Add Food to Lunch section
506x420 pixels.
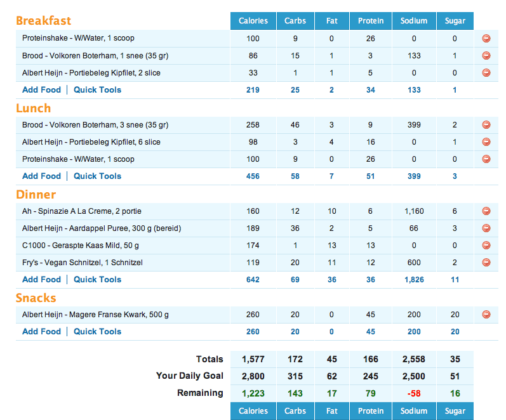41,176
